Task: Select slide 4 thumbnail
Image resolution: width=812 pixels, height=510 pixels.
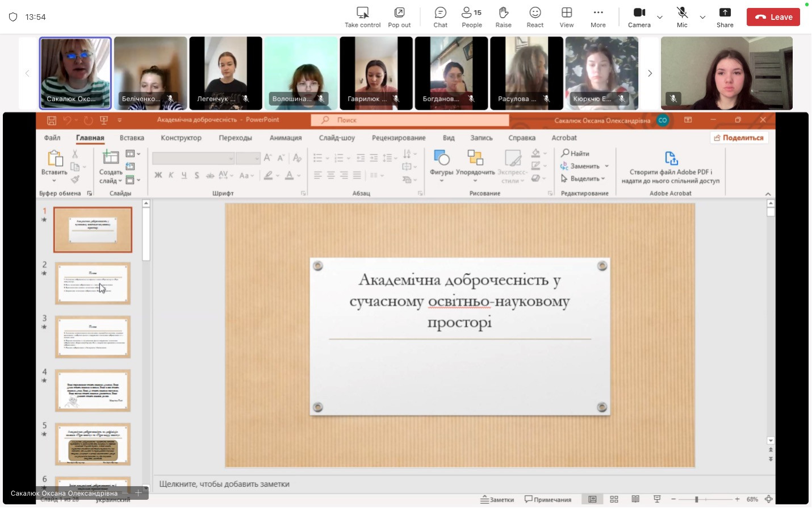Action: click(x=93, y=391)
